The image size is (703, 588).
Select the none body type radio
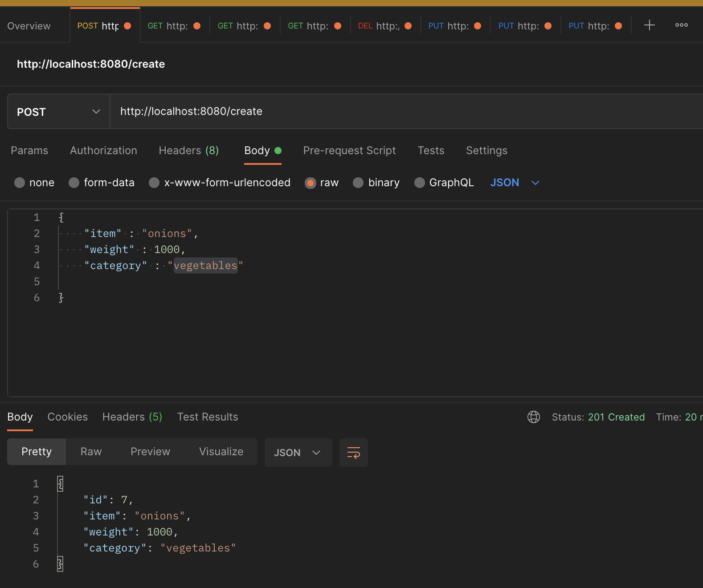click(20, 183)
